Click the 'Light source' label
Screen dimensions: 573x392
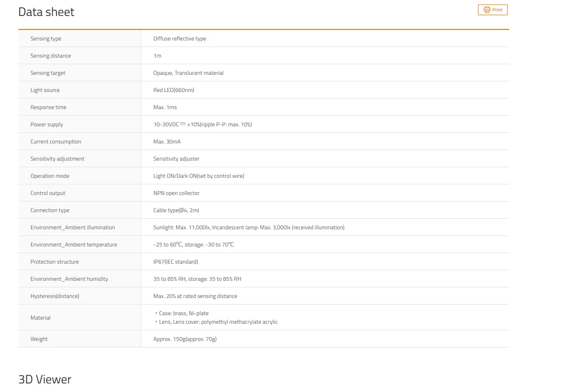(45, 90)
